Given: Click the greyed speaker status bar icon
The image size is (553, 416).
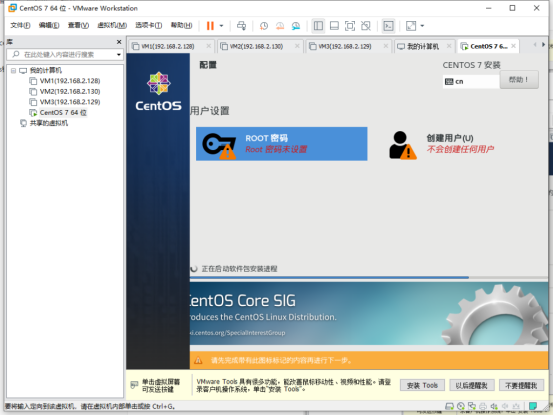Looking at the screenshot, I should pos(505,406).
